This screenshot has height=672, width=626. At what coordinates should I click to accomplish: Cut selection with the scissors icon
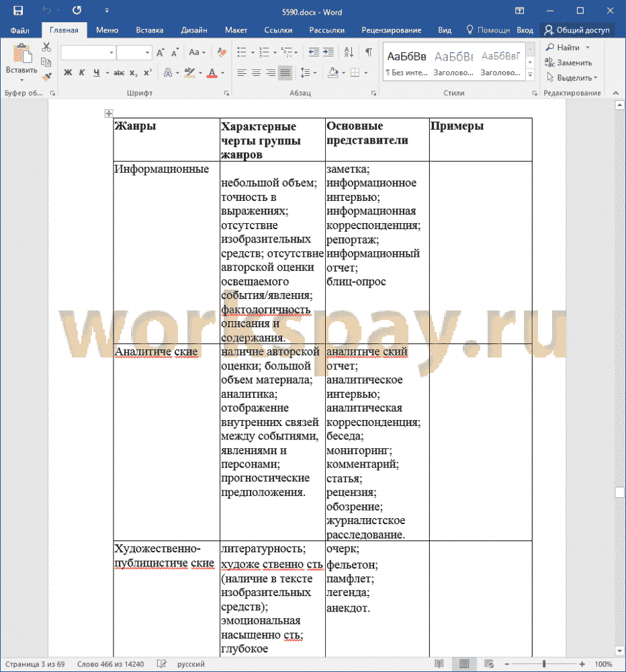[46, 47]
